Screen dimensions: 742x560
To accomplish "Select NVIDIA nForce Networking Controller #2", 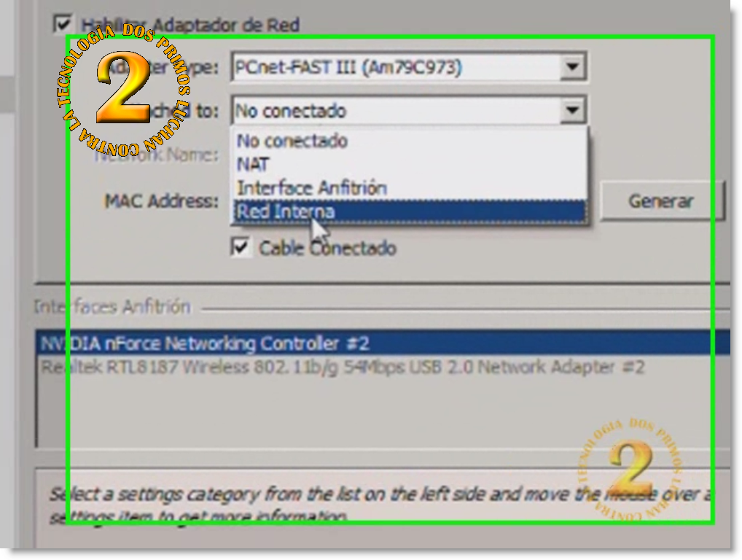I will 383,343.
